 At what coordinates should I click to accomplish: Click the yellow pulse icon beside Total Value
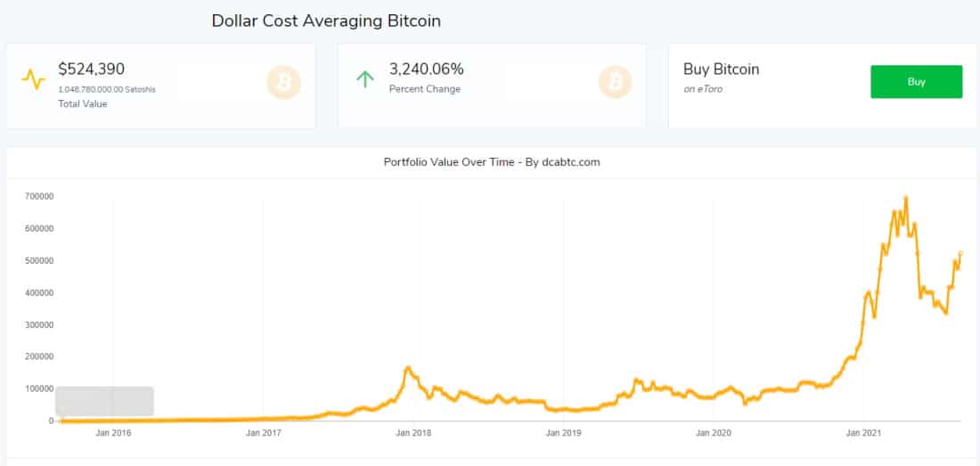tap(34, 80)
